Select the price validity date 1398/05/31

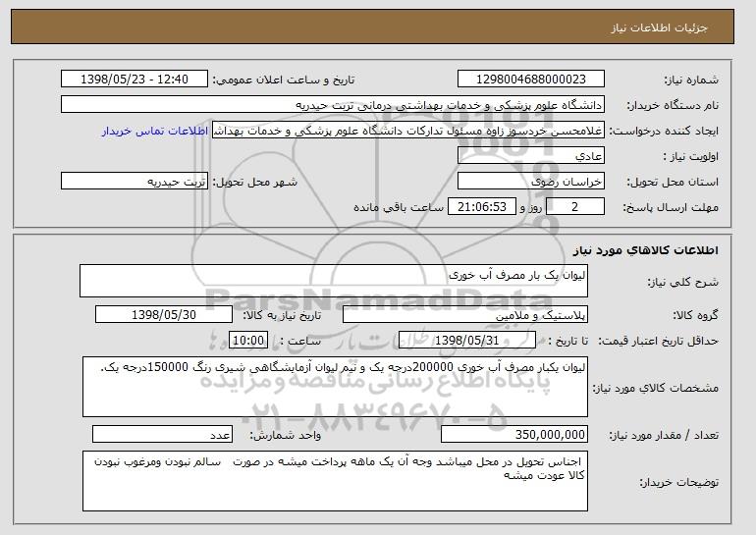coord(467,341)
